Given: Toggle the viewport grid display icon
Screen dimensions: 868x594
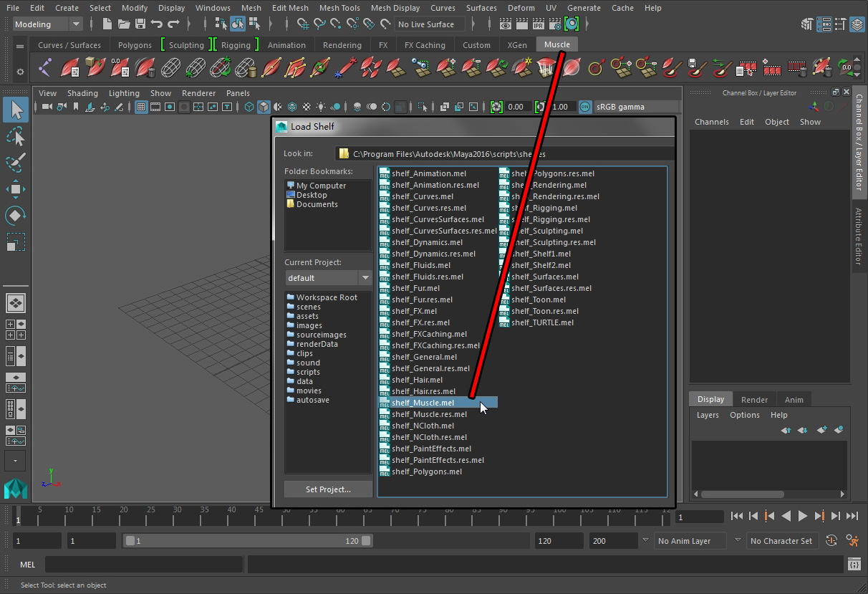Looking at the screenshot, I should click(x=141, y=107).
